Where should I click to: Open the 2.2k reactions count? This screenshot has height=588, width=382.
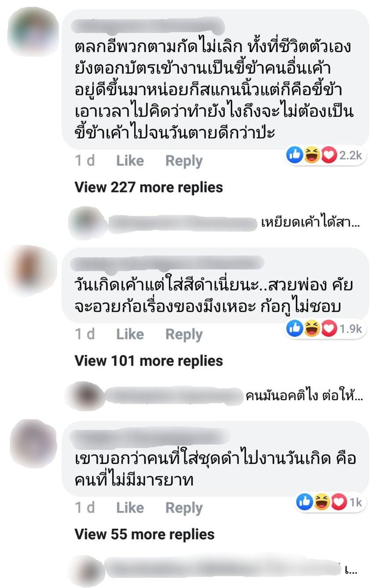(351, 155)
